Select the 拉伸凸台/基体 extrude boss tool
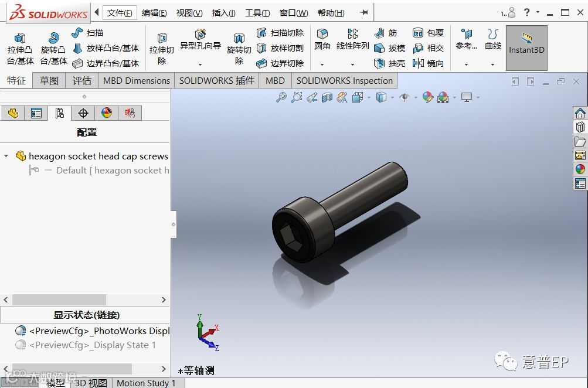The height and width of the screenshot is (388, 588). (21, 49)
